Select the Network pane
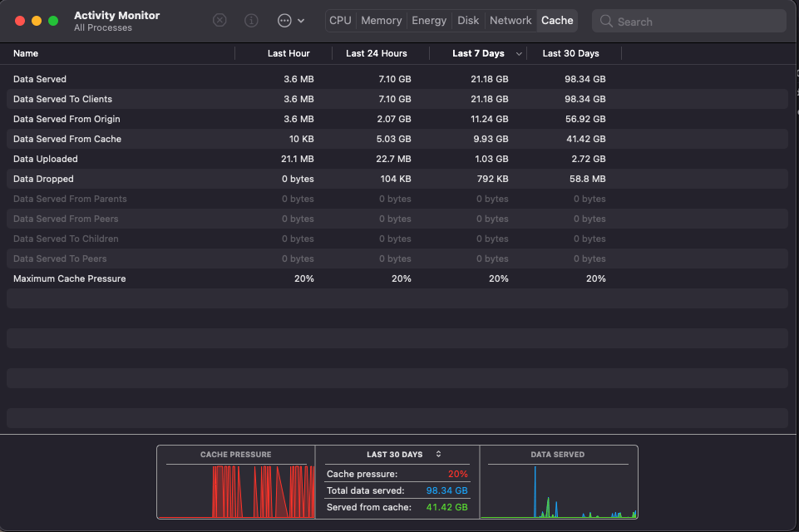799x532 pixels. point(510,20)
